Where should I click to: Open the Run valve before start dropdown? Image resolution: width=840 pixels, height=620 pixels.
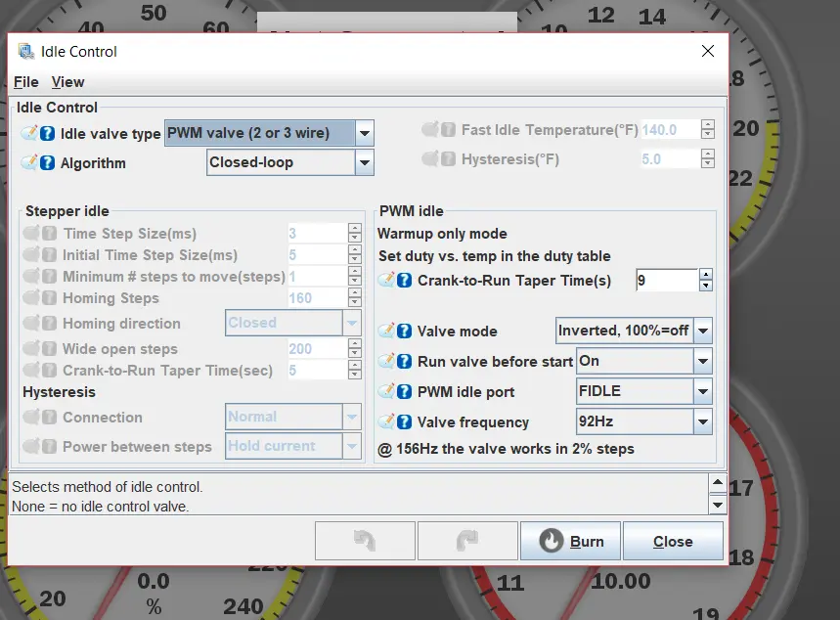coord(703,361)
